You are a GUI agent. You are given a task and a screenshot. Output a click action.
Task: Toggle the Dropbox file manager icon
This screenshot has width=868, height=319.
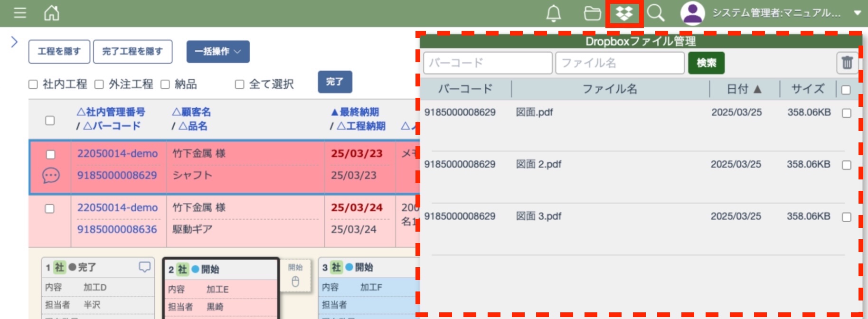pyautogui.click(x=624, y=13)
